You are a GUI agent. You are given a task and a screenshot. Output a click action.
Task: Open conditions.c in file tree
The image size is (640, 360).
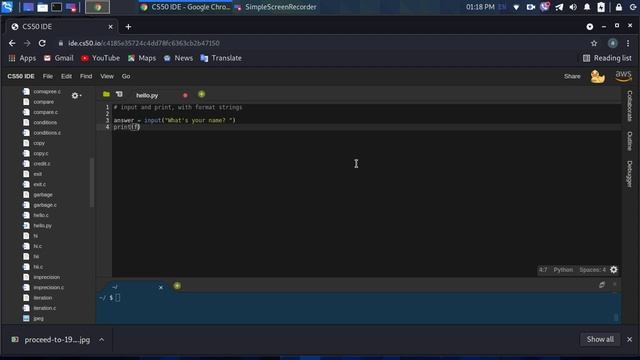point(47,133)
